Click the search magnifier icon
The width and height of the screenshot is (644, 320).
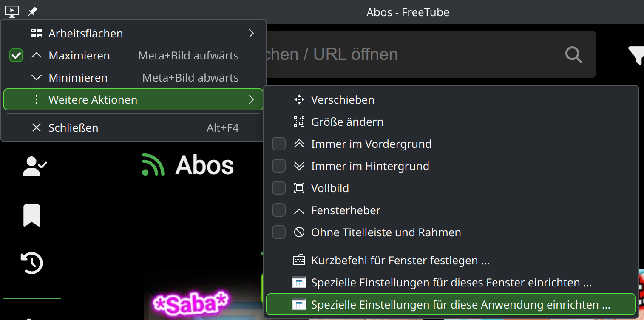pyautogui.click(x=573, y=55)
